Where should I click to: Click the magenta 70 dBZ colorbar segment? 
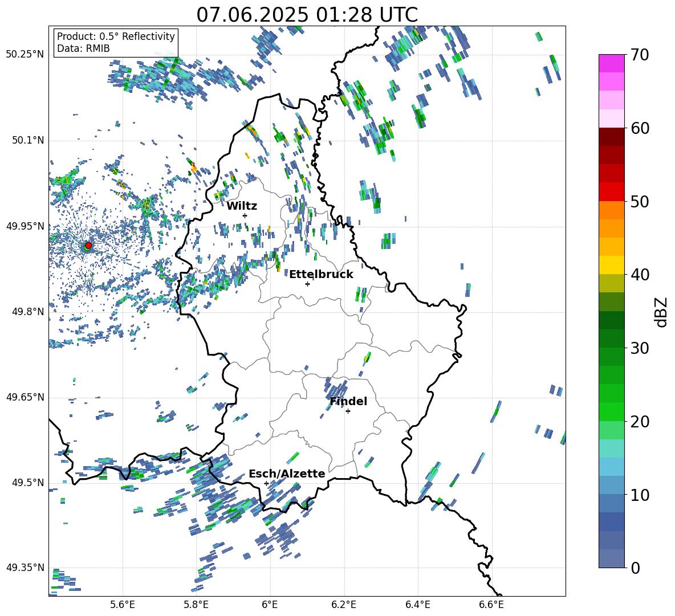click(611, 63)
